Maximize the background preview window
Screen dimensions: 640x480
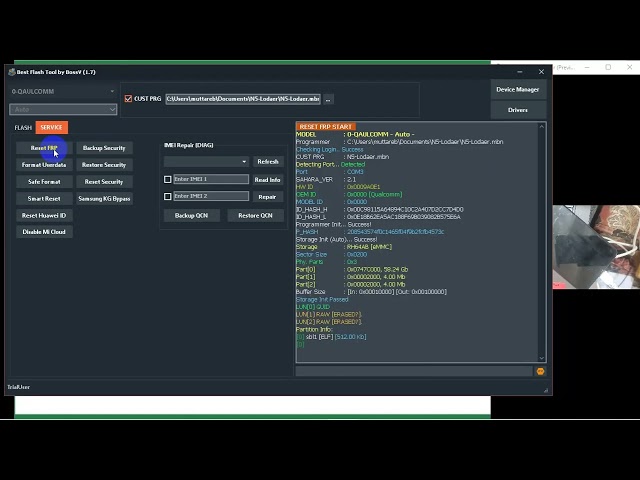click(608, 67)
